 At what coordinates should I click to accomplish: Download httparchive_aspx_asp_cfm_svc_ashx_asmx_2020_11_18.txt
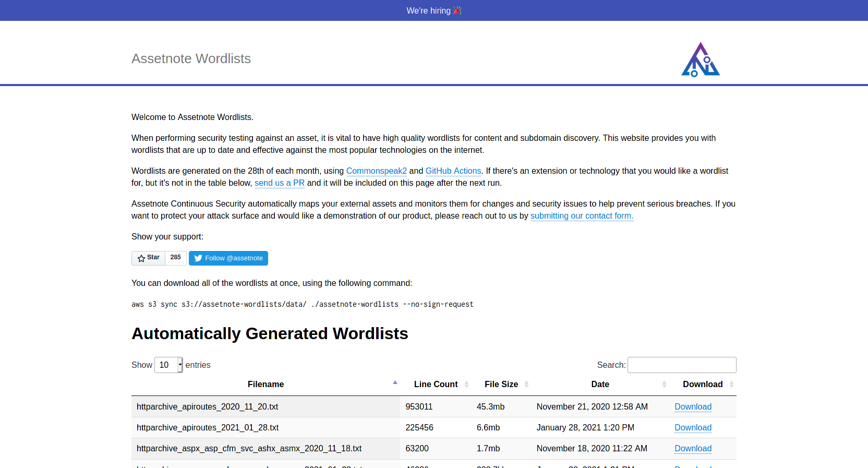pyautogui.click(x=693, y=448)
